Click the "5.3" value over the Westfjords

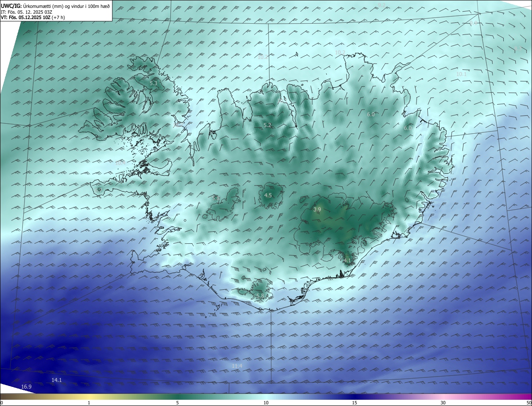point(153,83)
